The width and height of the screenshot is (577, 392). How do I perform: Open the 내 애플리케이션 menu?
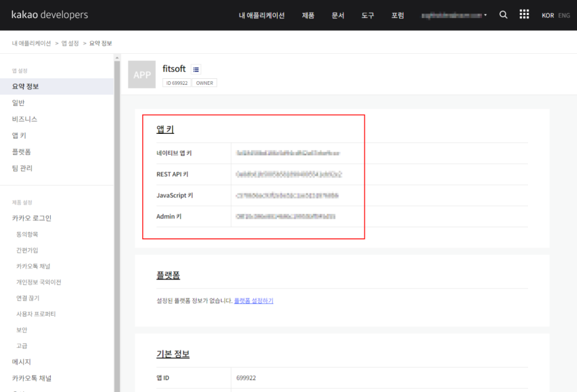(x=262, y=16)
